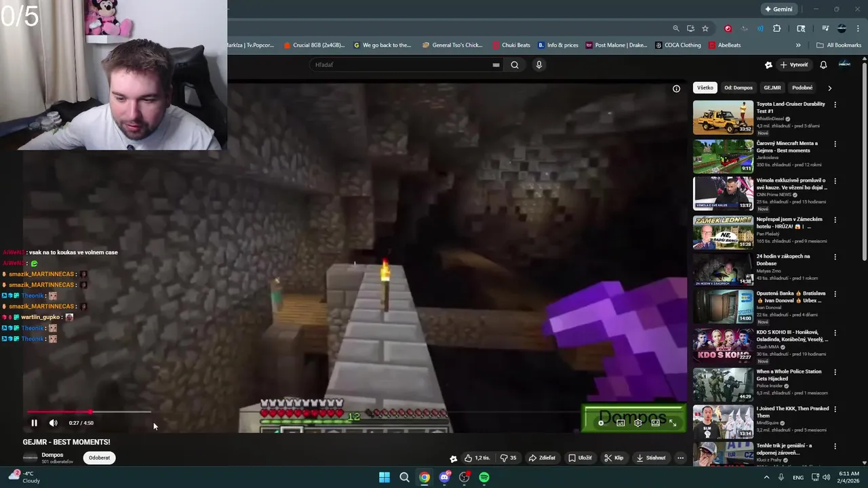
Task: Open options for the Toyota Land-Cruiser video
Action: click(x=835, y=105)
